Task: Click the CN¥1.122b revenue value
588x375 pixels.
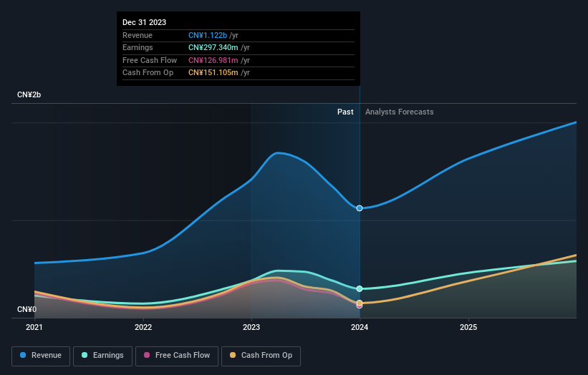Action: [x=208, y=35]
